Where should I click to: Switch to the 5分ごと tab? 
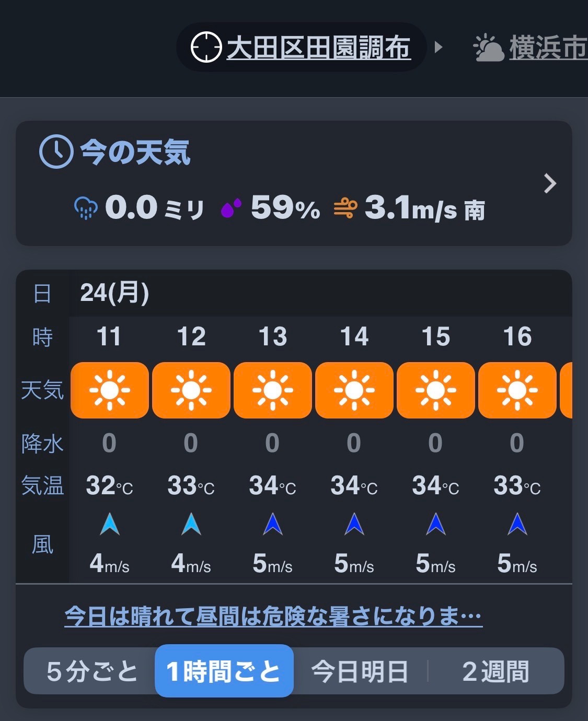pyautogui.click(x=92, y=671)
